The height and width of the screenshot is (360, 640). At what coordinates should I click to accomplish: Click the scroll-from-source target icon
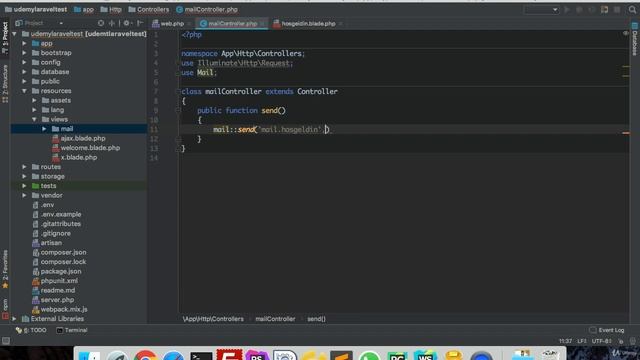pos(101,23)
